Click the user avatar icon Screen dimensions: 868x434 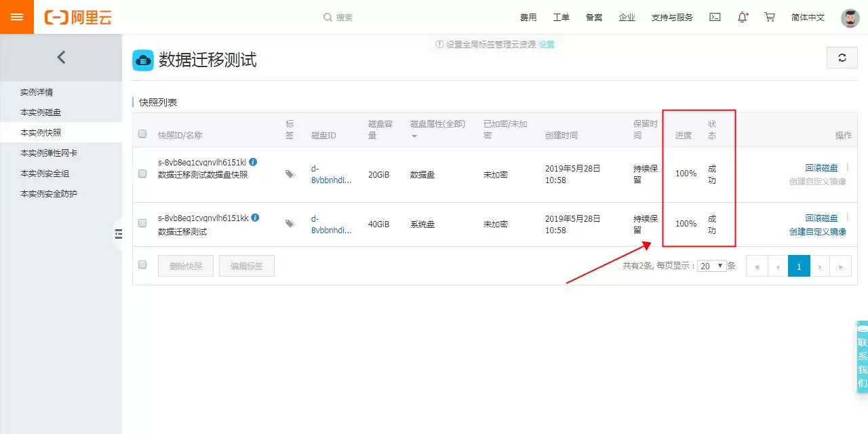point(850,18)
